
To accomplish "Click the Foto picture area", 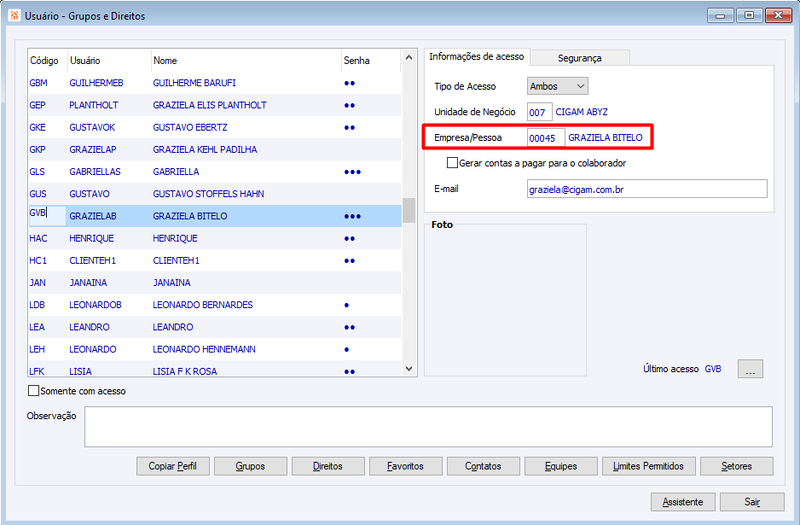I will pos(505,301).
